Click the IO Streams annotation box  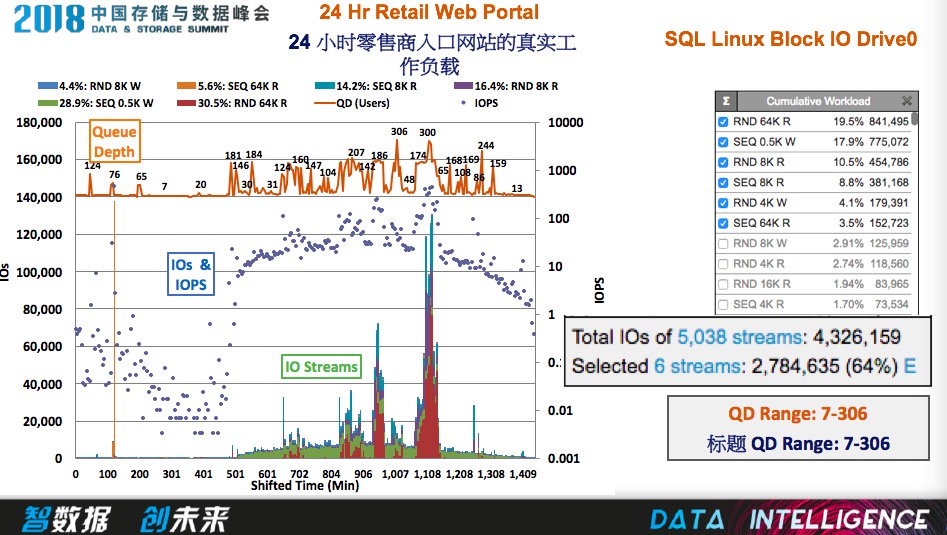click(321, 367)
